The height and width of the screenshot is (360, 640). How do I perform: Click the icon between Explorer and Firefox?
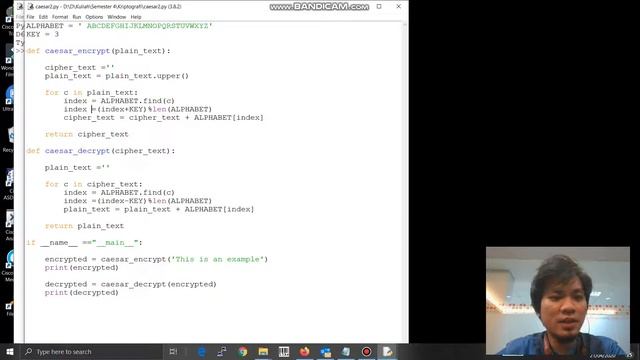coord(284,351)
